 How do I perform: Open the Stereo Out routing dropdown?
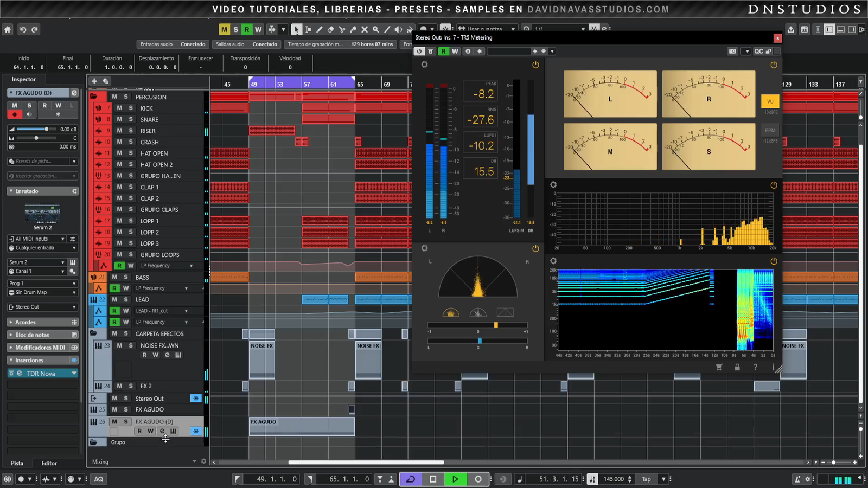(42, 307)
